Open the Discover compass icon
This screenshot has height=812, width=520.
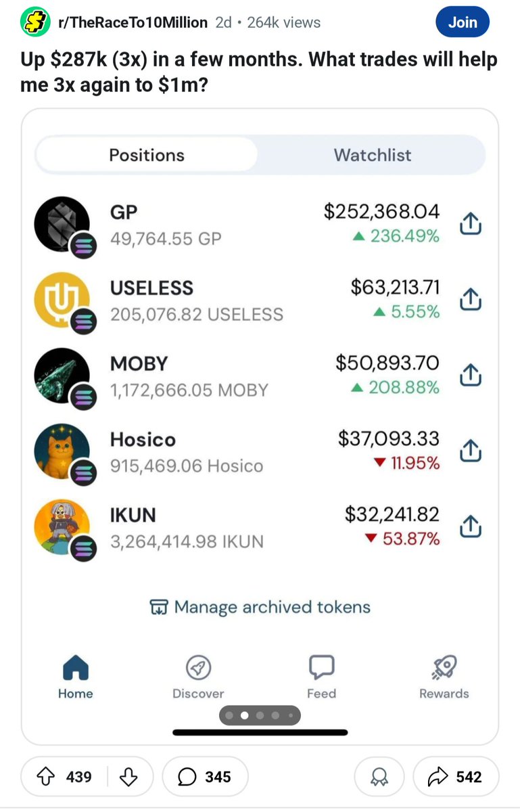(x=198, y=667)
